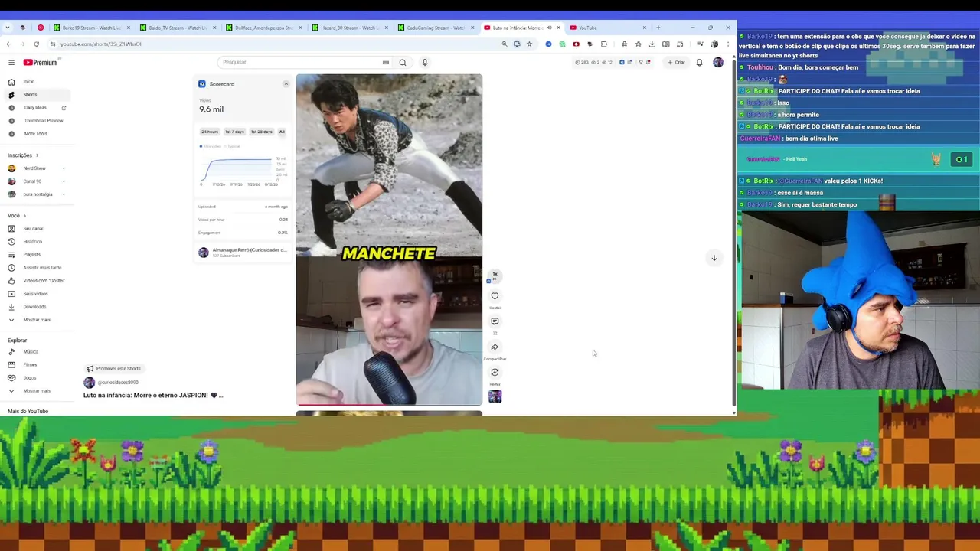Image resolution: width=980 pixels, height=551 pixels.
Task: Select the 1st 28 days range
Action: 261,132
